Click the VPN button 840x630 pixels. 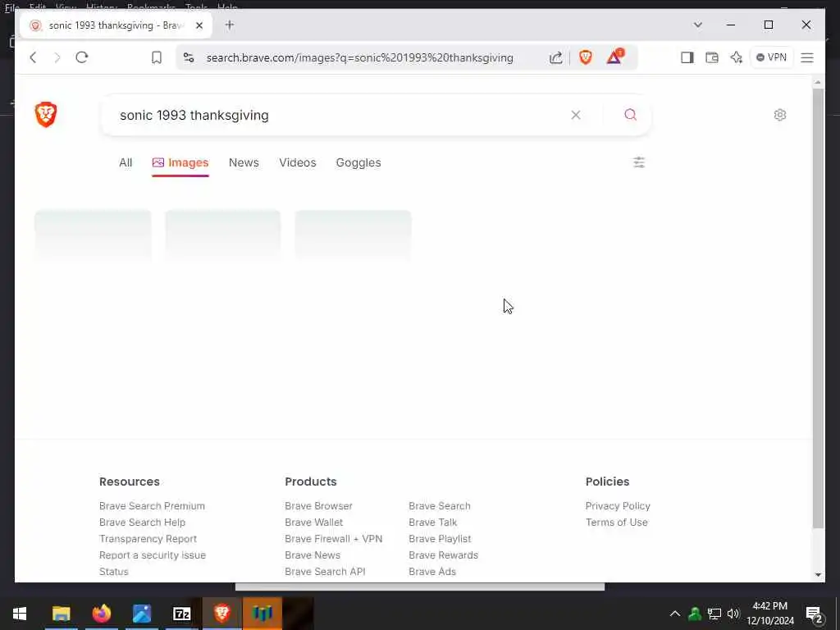tap(771, 57)
